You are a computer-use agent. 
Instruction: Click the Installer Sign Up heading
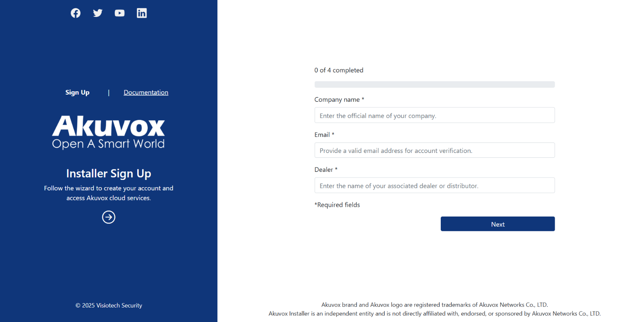(x=109, y=173)
